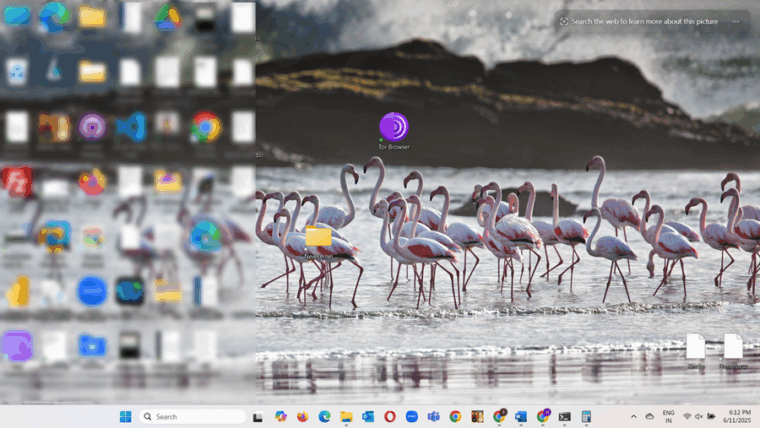
Task: Open the OneDrive cloud tray icon
Action: coord(649,416)
